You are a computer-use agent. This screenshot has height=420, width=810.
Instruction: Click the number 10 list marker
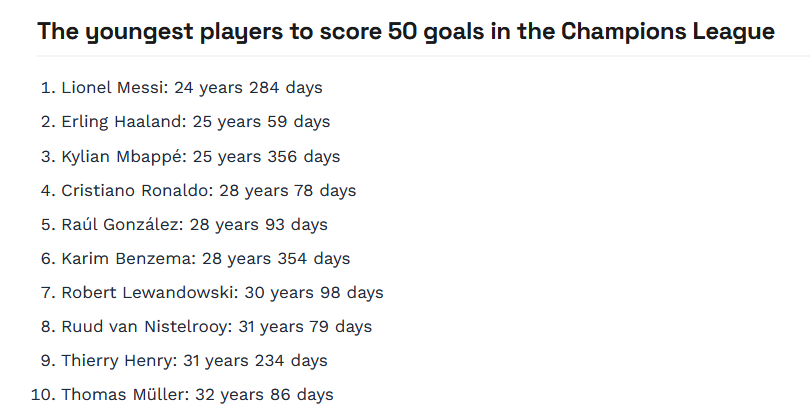click(43, 395)
